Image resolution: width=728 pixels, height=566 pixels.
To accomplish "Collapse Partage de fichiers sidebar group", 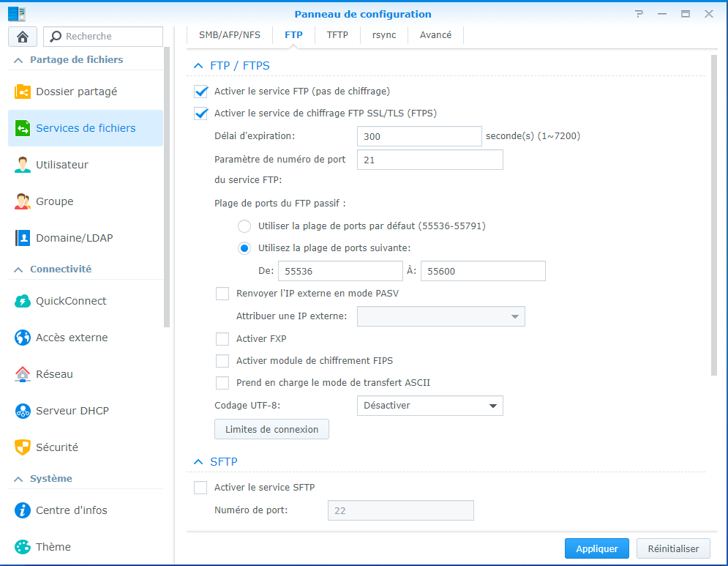I will pos(18,60).
